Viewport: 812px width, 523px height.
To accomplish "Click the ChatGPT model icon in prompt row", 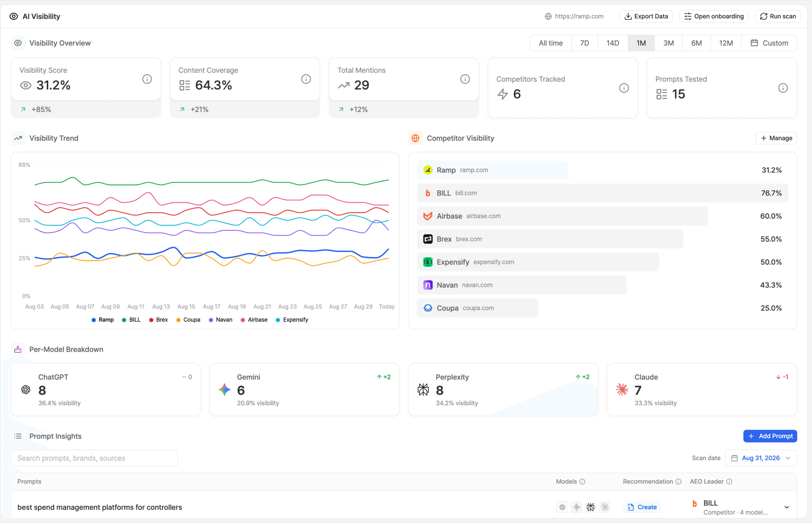I will (562, 507).
